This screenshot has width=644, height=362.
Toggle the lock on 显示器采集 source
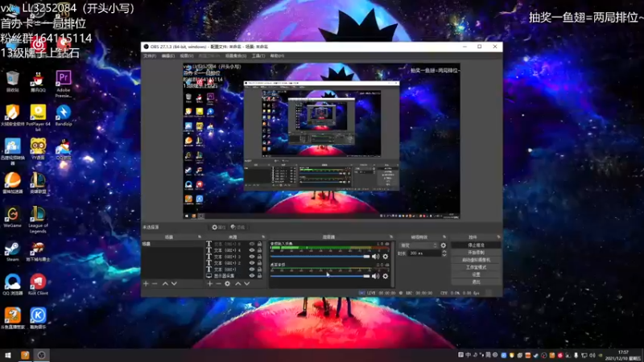click(x=259, y=276)
